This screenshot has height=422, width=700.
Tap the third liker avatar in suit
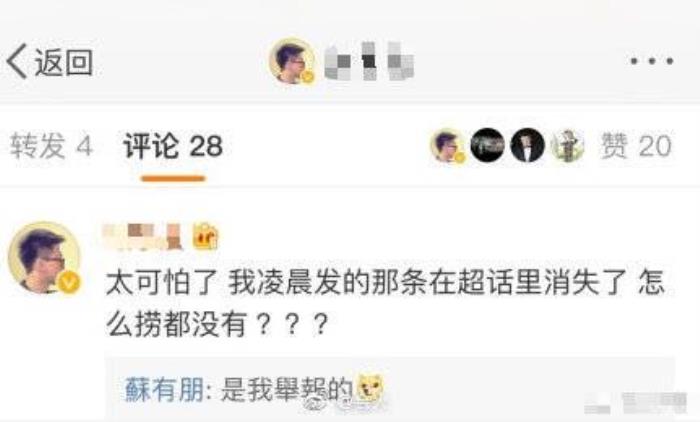click(x=527, y=145)
